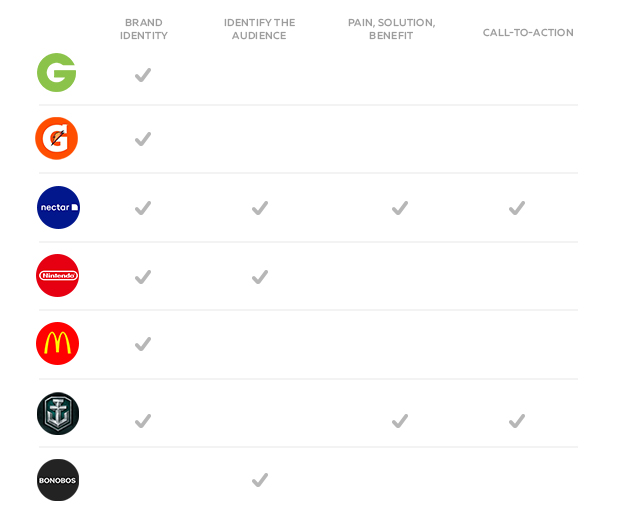630x520 pixels.
Task: Click the Call-to-Action column header
Action: 528,33
